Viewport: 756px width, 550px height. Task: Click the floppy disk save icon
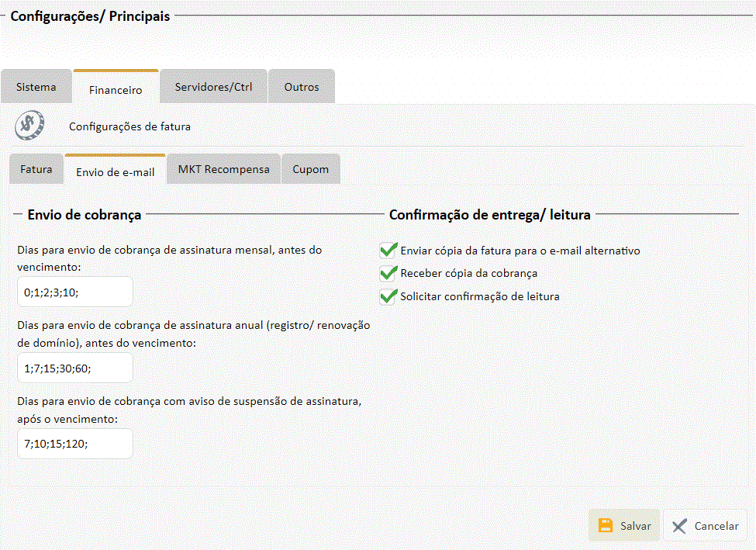click(606, 526)
